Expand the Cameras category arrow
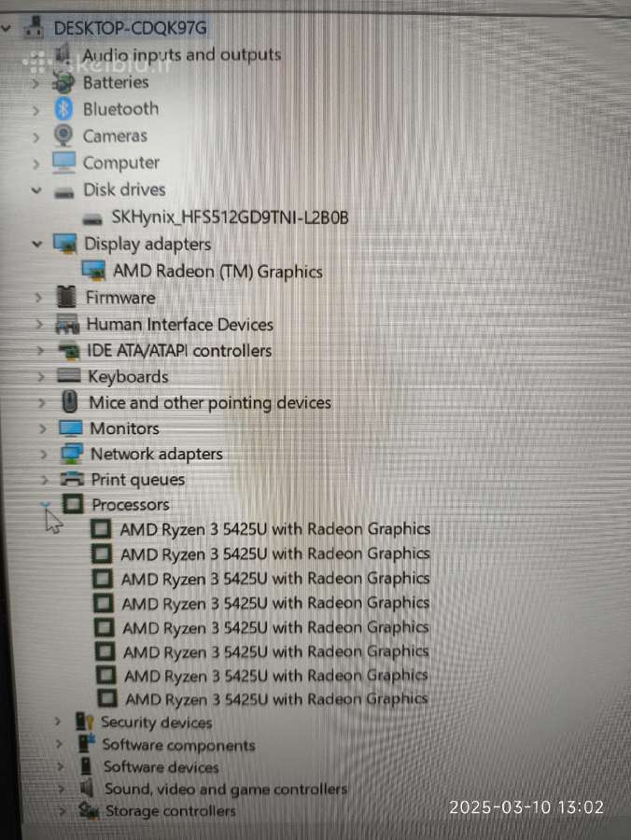 click(x=35, y=137)
